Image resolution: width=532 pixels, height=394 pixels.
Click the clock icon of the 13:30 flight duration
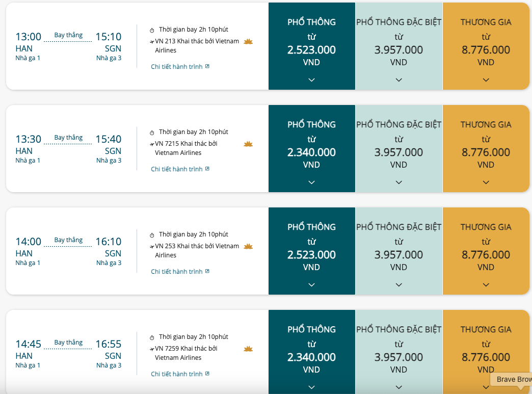(x=152, y=133)
